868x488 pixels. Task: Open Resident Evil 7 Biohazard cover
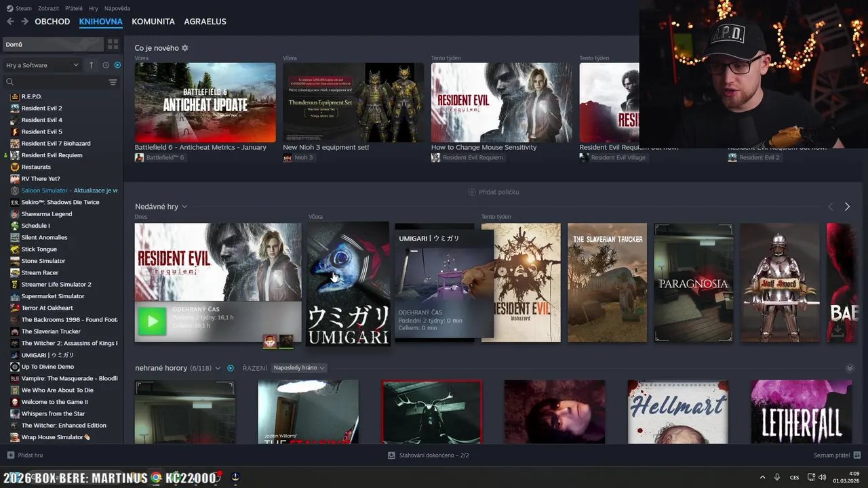(x=521, y=283)
